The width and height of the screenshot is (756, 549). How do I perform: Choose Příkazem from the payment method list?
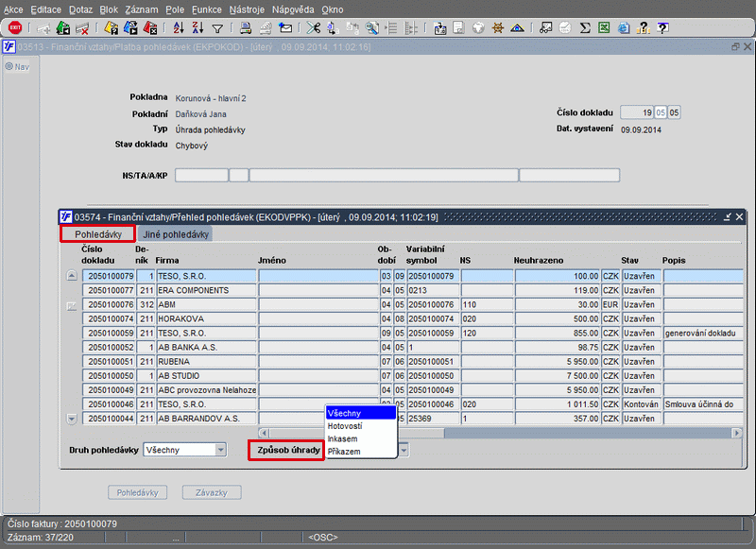coord(361,452)
